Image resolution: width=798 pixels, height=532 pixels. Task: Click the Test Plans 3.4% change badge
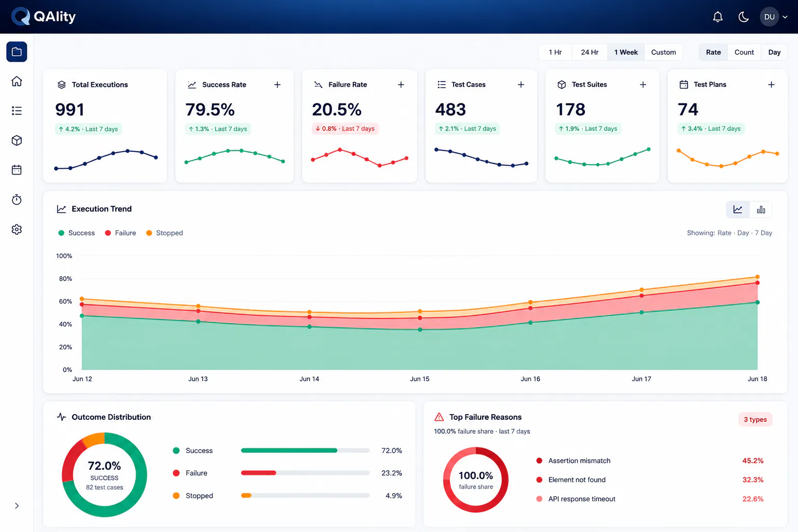click(711, 128)
